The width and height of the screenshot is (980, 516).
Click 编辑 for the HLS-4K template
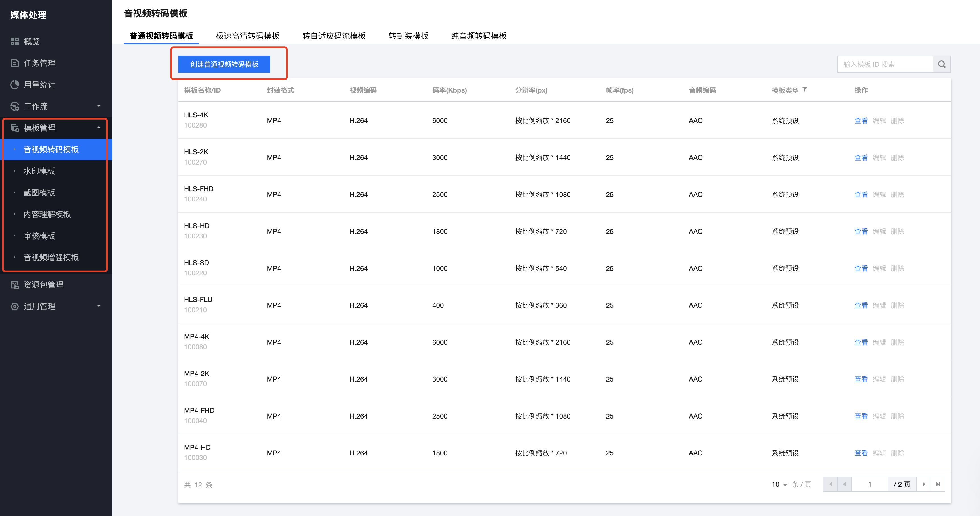[x=879, y=121]
